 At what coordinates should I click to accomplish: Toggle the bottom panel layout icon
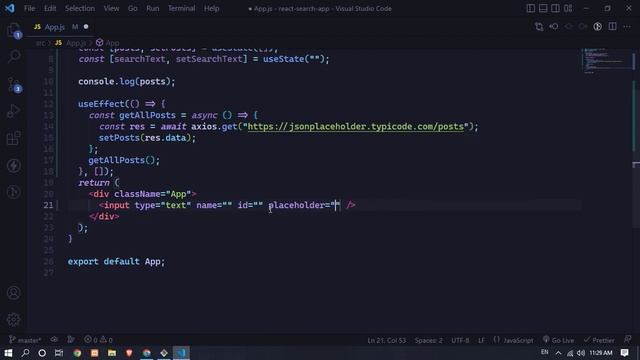click(x=543, y=8)
